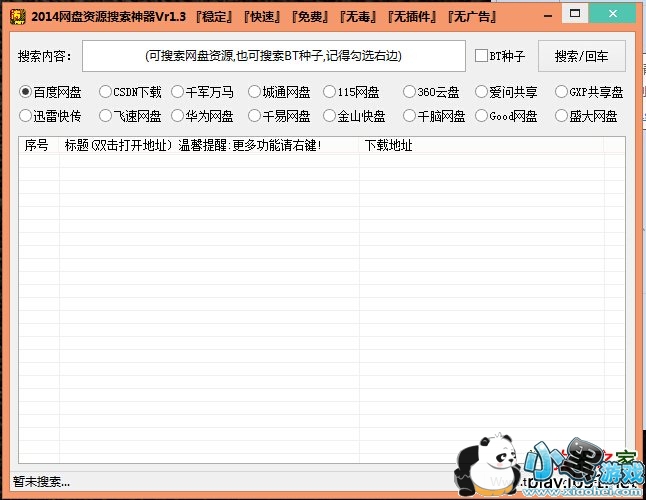Click the 标题 column header in results list
The width and height of the screenshot is (646, 500).
209,145
